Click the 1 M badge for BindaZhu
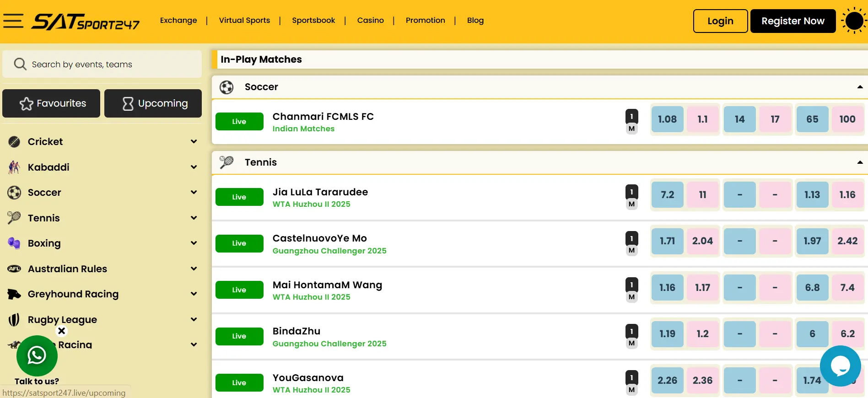 click(x=631, y=337)
